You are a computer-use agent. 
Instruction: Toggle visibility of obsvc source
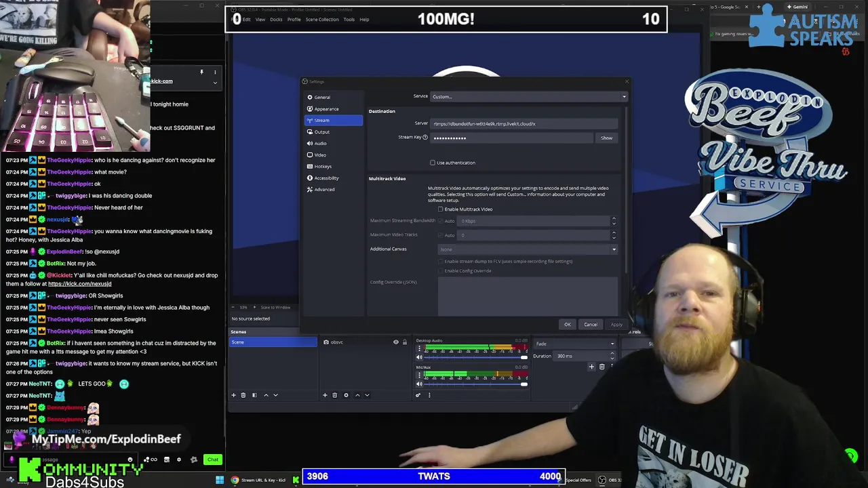pyautogui.click(x=396, y=342)
